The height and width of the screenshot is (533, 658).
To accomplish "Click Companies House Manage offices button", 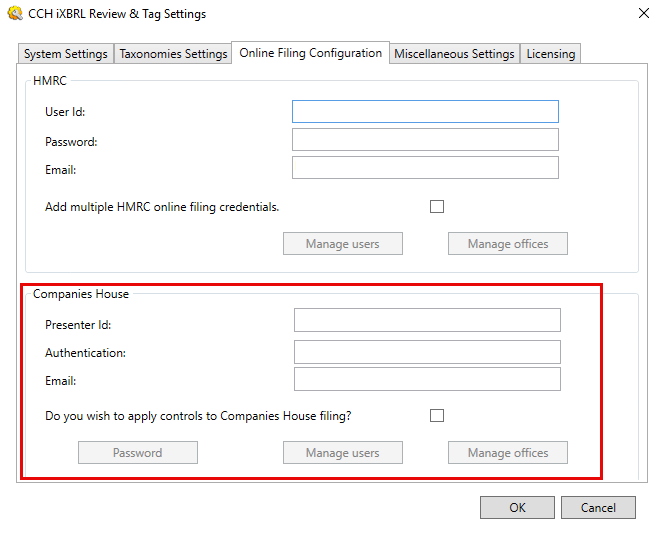I will (508, 452).
